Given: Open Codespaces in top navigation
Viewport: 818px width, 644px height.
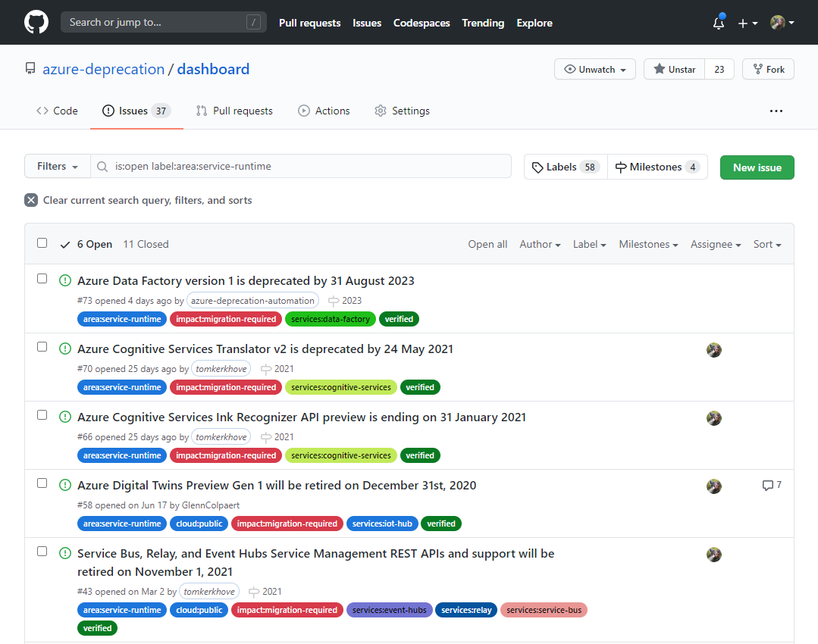Looking at the screenshot, I should [422, 23].
